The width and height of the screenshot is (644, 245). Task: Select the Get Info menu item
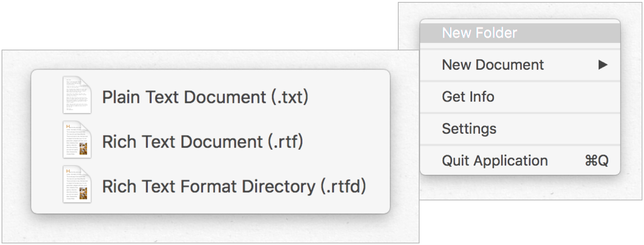point(520,97)
